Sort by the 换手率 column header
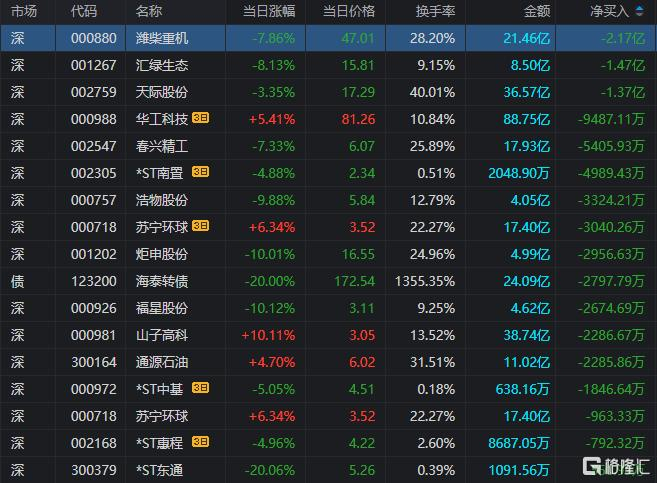The height and width of the screenshot is (483, 657). pyautogui.click(x=435, y=12)
